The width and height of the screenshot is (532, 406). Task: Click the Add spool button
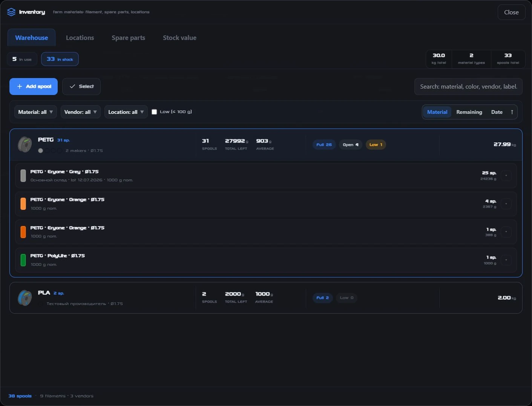tap(34, 86)
